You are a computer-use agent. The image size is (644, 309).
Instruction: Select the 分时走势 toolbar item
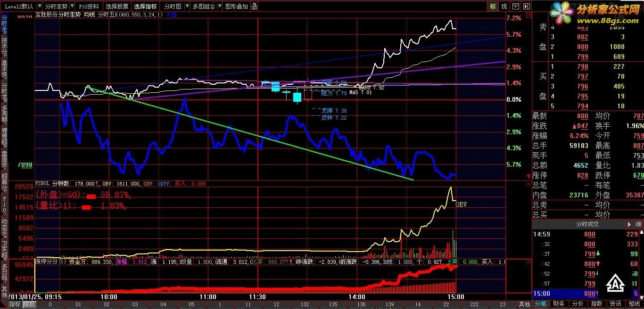56,7
